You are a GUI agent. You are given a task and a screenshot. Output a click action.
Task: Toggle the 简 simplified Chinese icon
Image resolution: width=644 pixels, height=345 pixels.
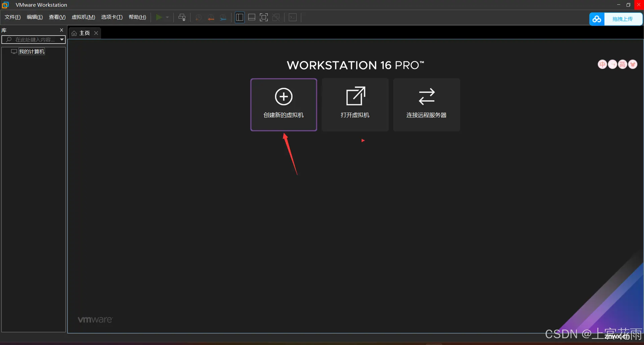click(623, 64)
